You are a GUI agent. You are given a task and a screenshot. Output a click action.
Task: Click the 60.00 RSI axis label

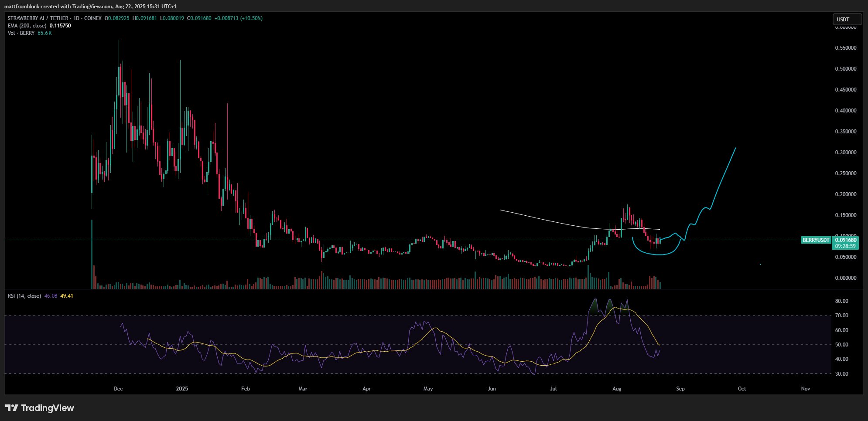842,330
